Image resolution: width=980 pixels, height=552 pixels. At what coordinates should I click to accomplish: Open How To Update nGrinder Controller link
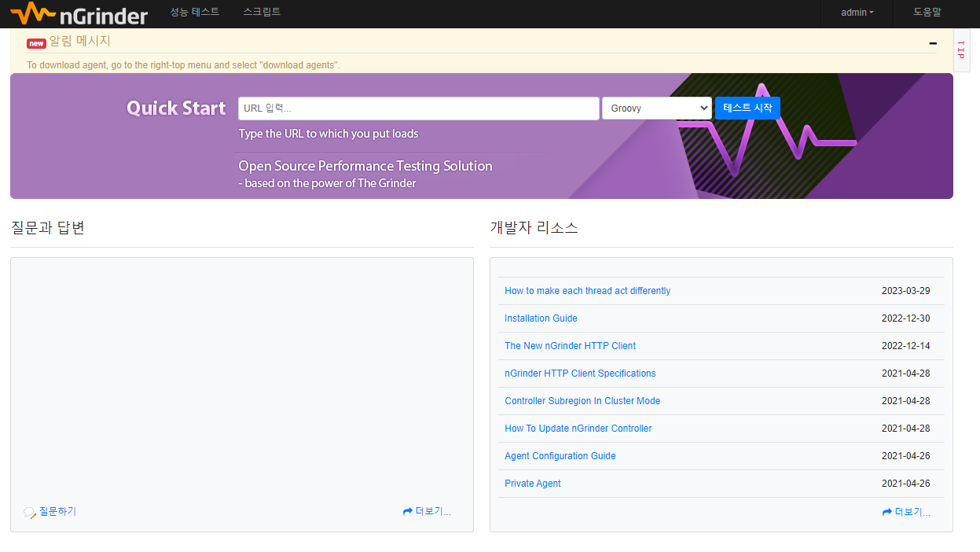point(578,429)
